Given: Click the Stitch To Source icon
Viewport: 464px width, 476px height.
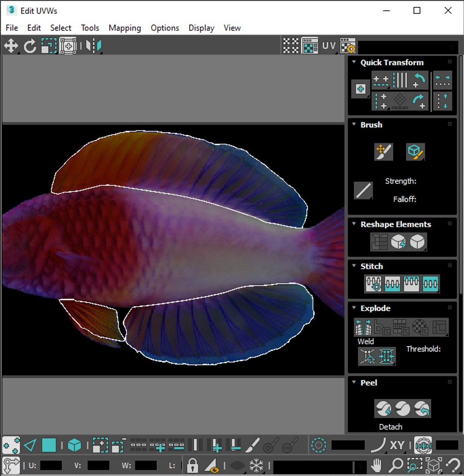Looking at the screenshot, I should [411, 284].
